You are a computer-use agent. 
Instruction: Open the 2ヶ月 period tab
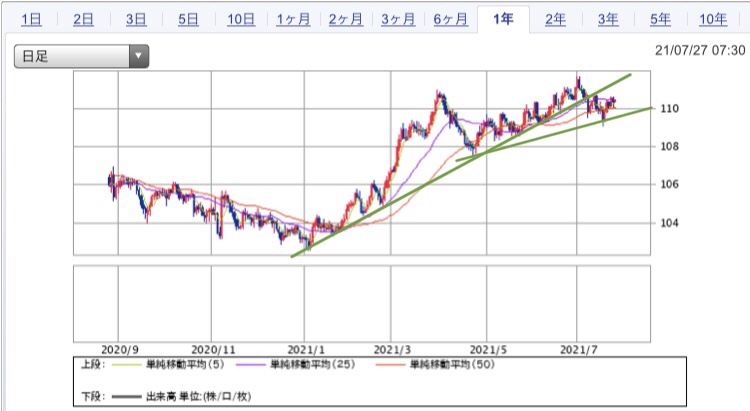pyautogui.click(x=345, y=19)
